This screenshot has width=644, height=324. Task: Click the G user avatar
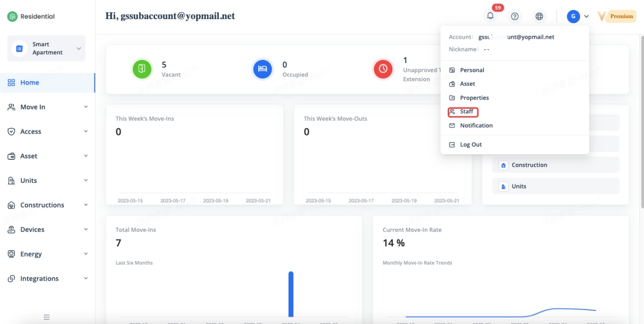click(x=573, y=16)
